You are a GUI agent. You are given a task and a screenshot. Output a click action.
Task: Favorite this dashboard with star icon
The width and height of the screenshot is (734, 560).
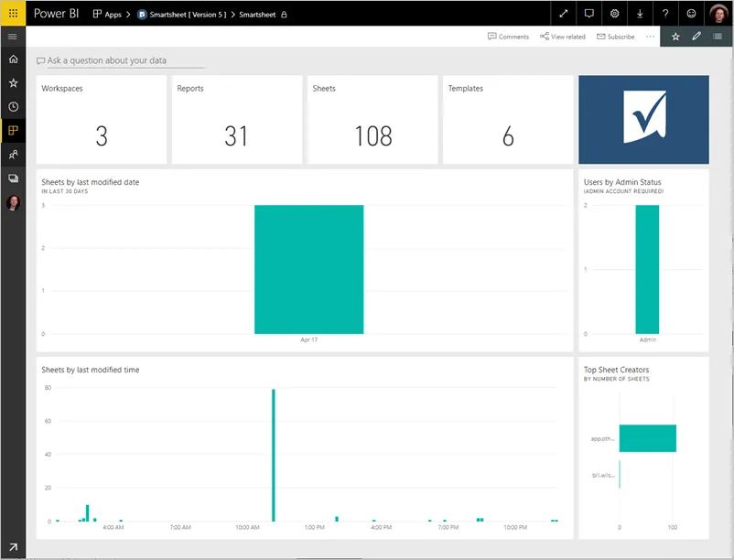point(675,37)
